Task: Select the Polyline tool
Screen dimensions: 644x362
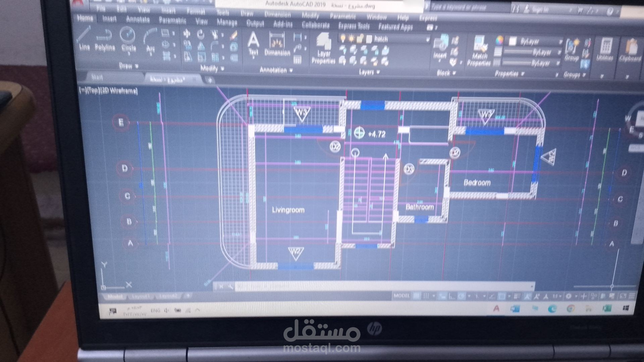Action: [105, 40]
